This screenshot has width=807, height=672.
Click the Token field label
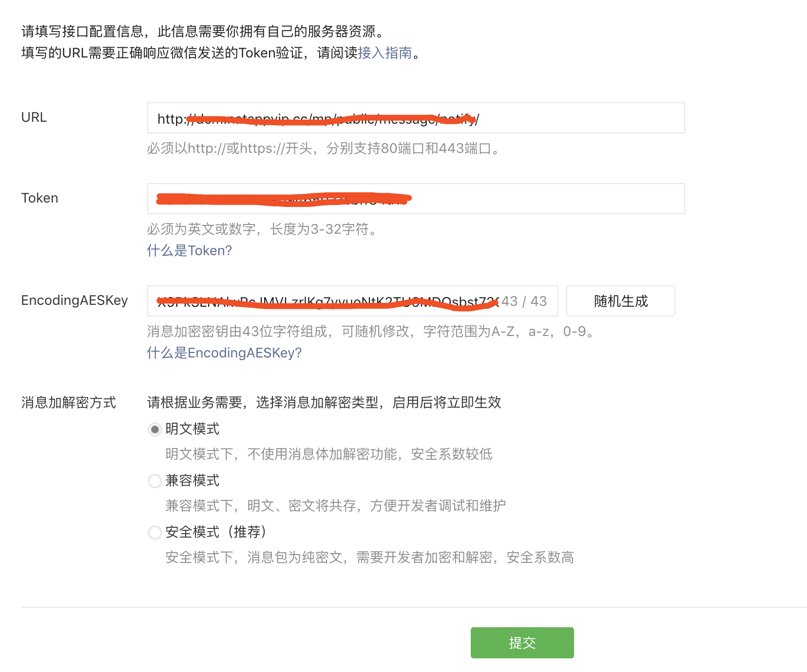click(39, 198)
